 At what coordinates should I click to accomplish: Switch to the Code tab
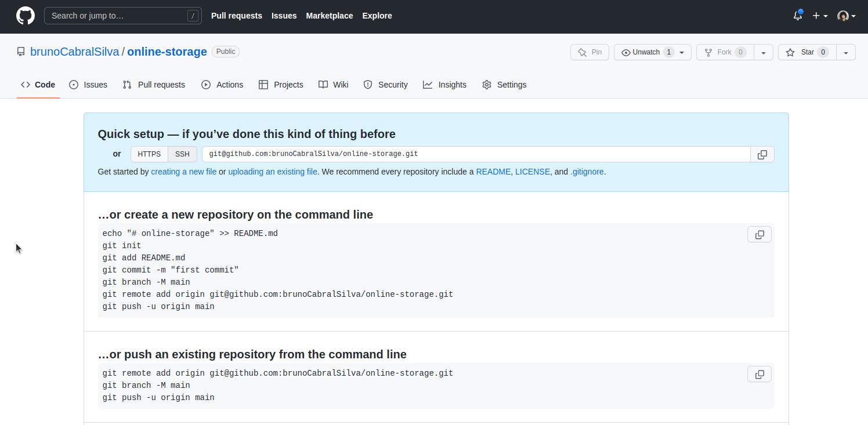pos(38,85)
